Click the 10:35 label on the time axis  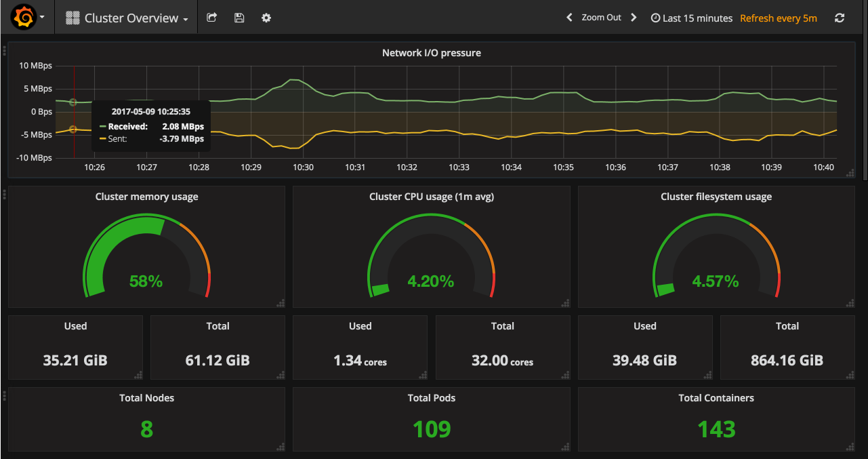pos(563,167)
